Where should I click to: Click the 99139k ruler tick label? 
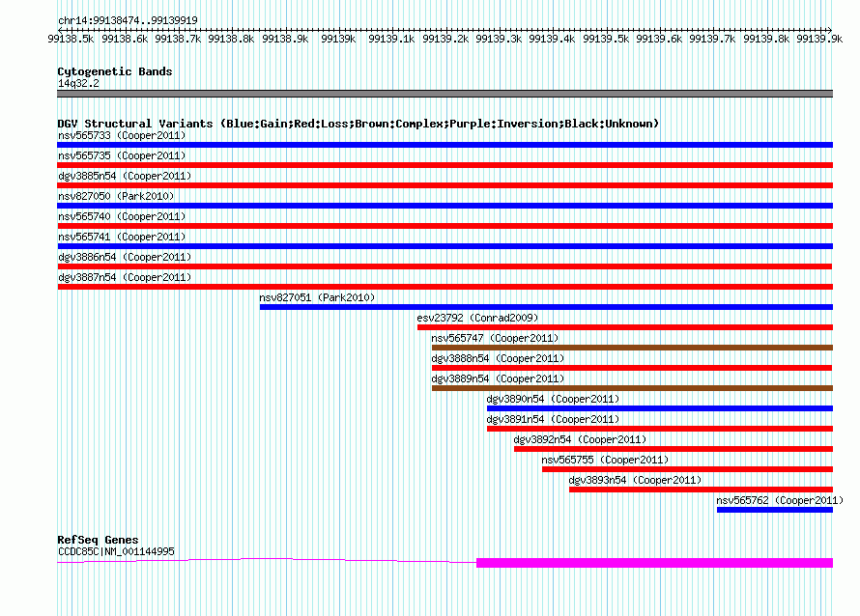(x=338, y=39)
